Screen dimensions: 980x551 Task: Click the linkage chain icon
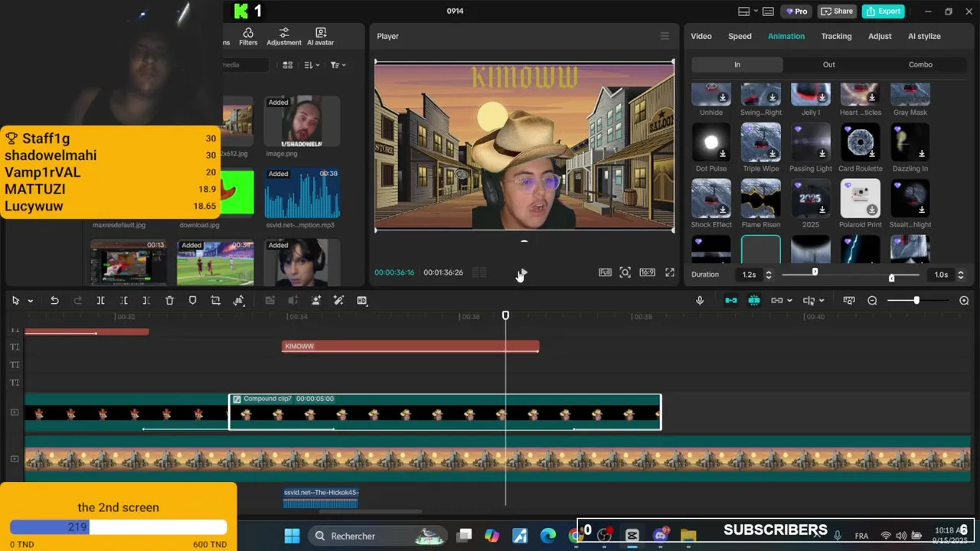[776, 301]
